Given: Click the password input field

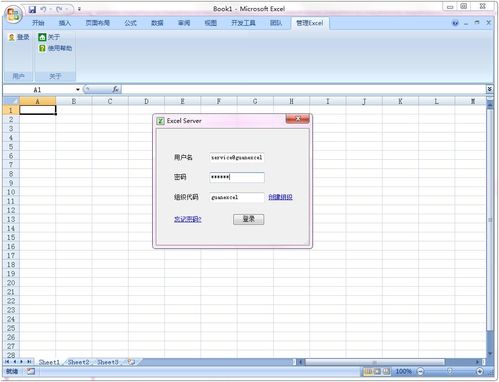Looking at the screenshot, I should pyautogui.click(x=237, y=177).
